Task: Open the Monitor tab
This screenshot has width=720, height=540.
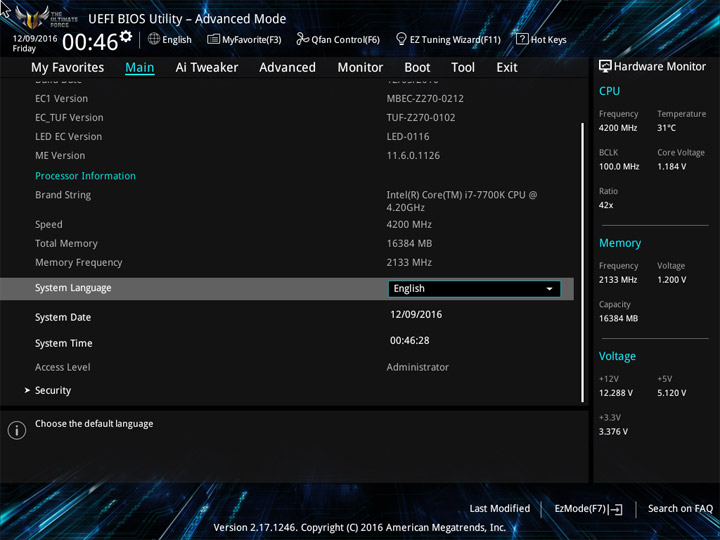Action: tap(360, 68)
